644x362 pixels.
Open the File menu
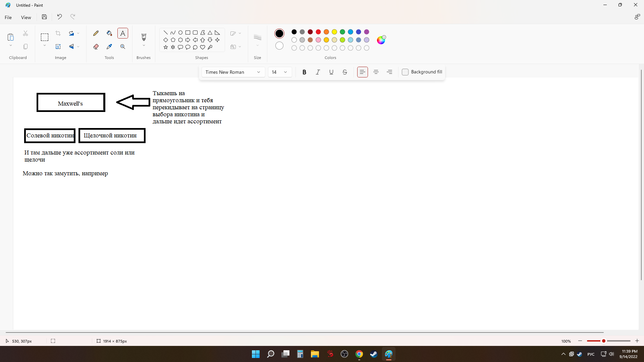8,17
